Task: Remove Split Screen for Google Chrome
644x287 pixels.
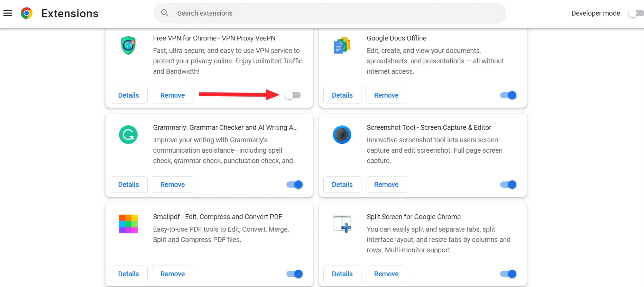Action: click(x=386, y=274)
